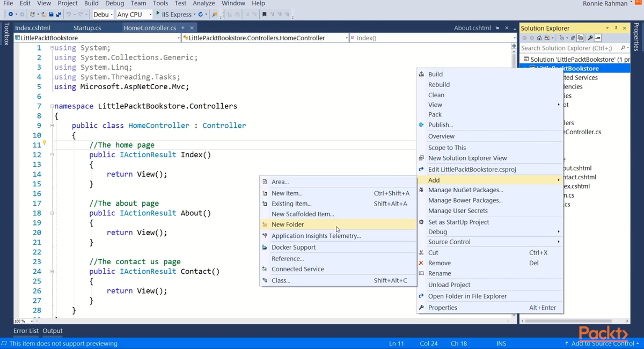This screenshot has width=644, height=349.
Task: Open the tab overflow dropdown next to About.cshtml
Action: tap(515, 29)
